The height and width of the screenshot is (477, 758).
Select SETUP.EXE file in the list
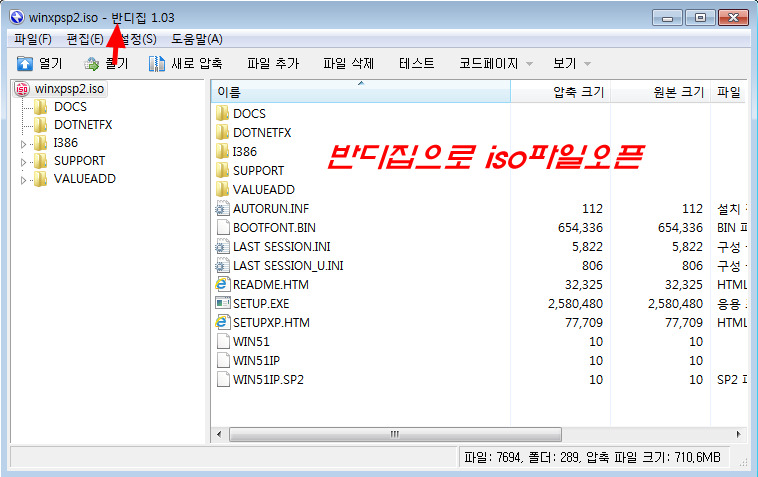[x=263, y=303]
